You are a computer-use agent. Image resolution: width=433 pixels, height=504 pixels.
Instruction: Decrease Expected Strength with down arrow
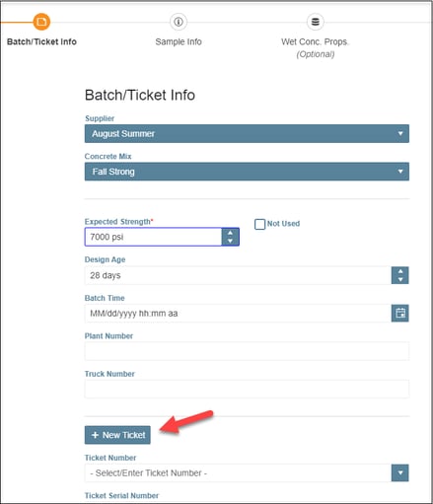click(x=230, y=241)
